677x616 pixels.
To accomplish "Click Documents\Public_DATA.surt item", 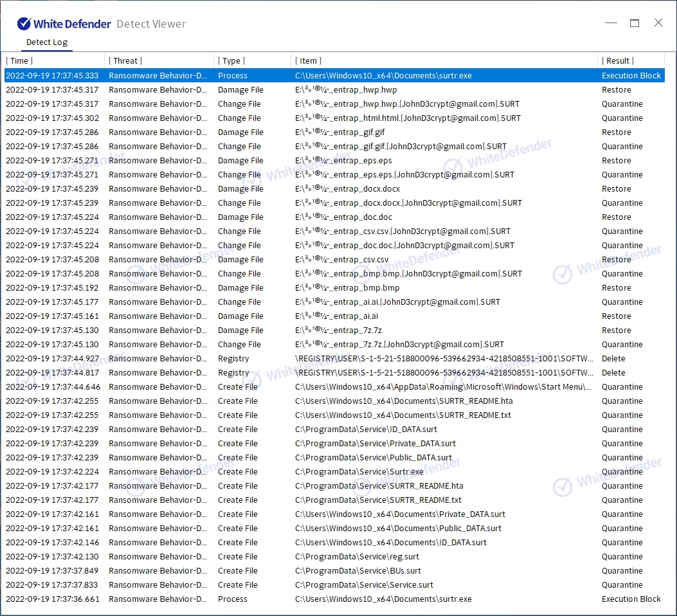I will [398, 529].
